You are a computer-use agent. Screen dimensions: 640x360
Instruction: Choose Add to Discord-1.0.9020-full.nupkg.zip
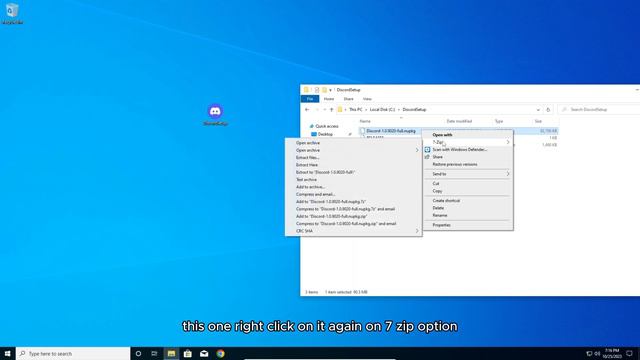[x=353, y=216]
